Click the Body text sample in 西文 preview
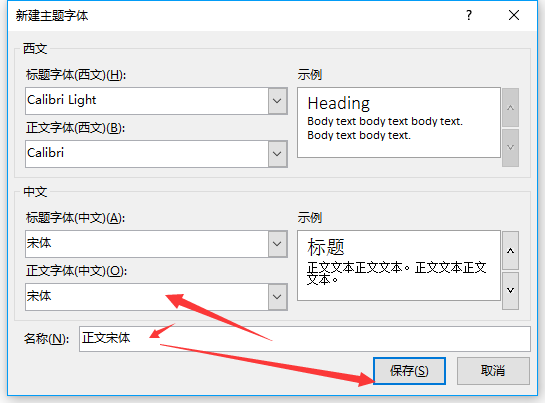Viewport: 545px width, 403px height. pyautogui.click(x=385, y=128)
